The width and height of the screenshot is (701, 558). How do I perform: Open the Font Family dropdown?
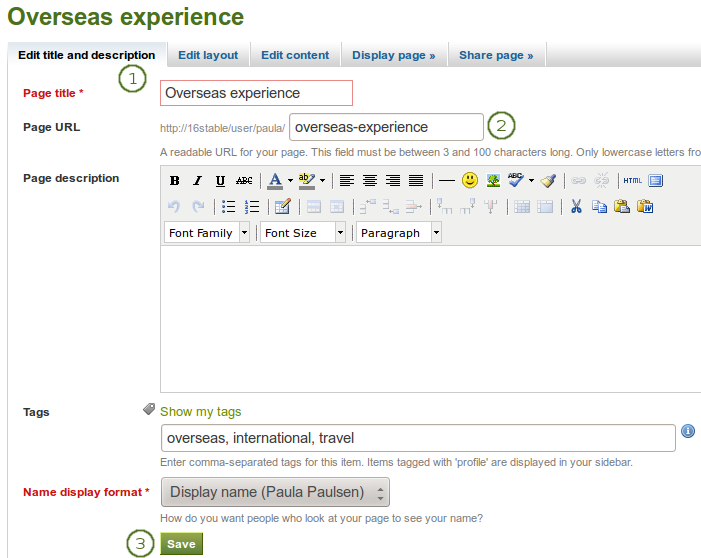click(x=207, y=233)
